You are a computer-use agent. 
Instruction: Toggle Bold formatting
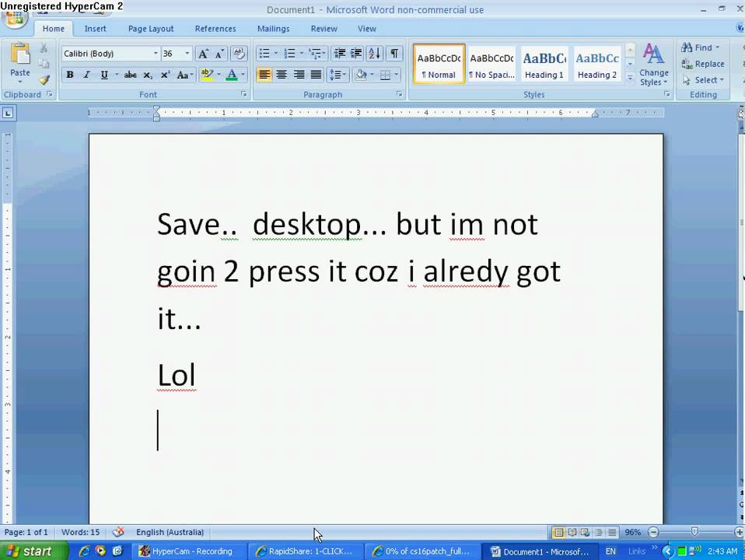(70, 75)
